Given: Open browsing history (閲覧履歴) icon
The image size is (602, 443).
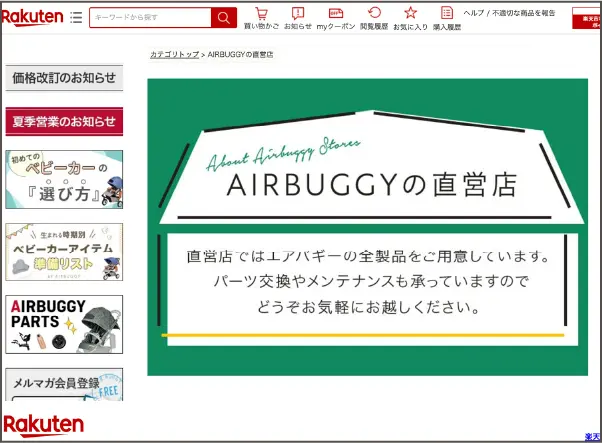Looking at the screenshot, I should (x=374, y=18).
